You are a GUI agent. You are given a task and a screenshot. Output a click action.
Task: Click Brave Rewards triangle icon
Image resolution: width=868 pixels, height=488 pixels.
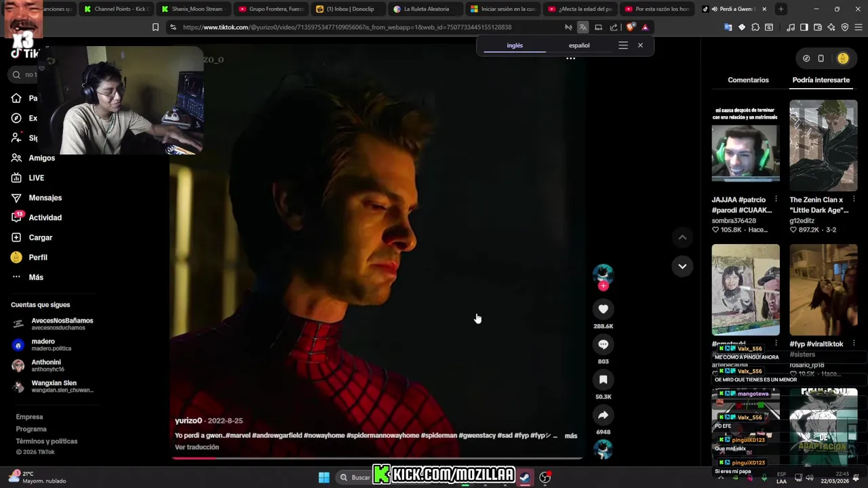point(645,27)
